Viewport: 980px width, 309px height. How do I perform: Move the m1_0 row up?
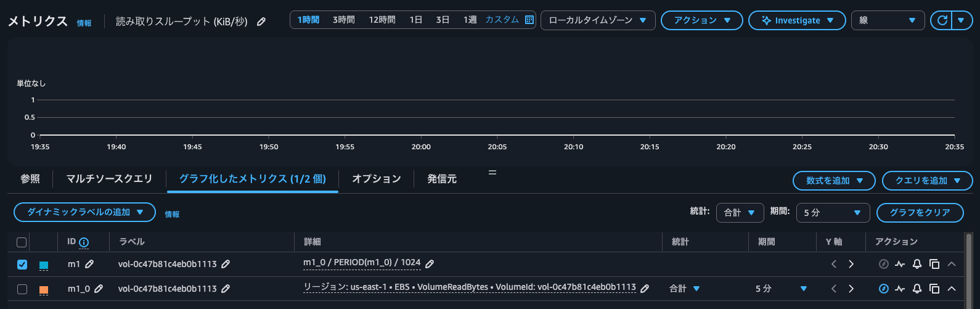pos(952,289)
